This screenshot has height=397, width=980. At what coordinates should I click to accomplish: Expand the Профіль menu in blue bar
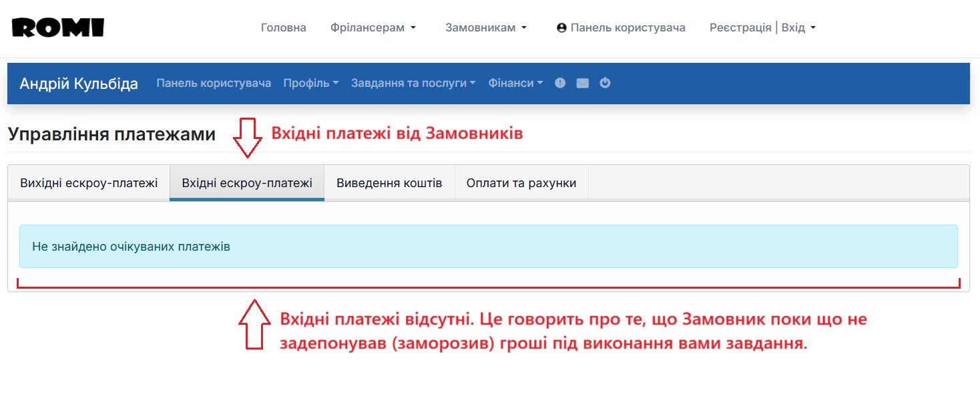pyautogui.click(x=311, y=84)
